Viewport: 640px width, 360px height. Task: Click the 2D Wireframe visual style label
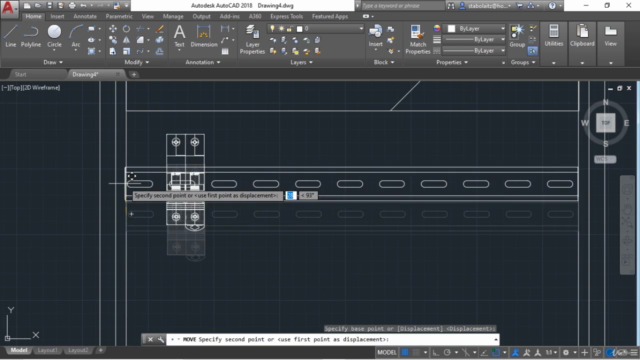(41, 88)
